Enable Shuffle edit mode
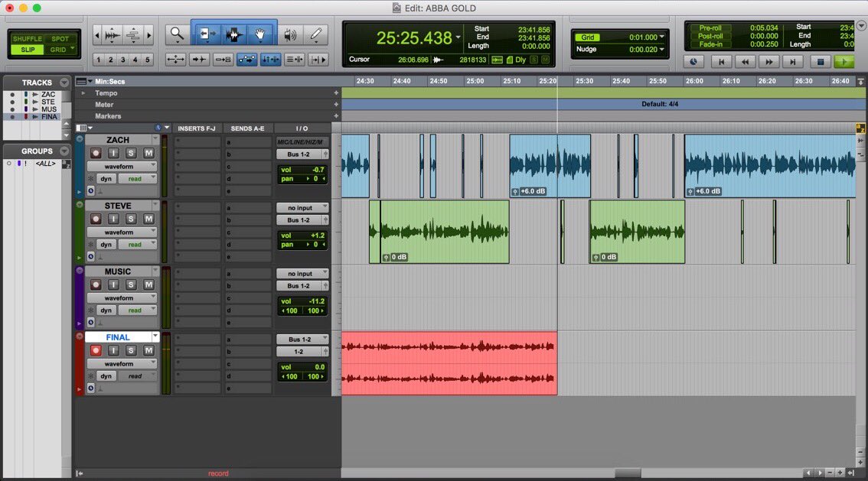Viewport: 868px width, 481px height. click(27, 39)
